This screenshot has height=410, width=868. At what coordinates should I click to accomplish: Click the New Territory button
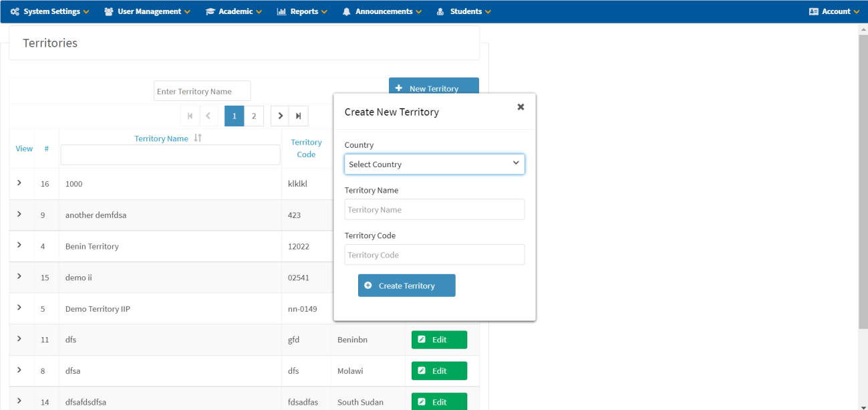coord(434,88)
